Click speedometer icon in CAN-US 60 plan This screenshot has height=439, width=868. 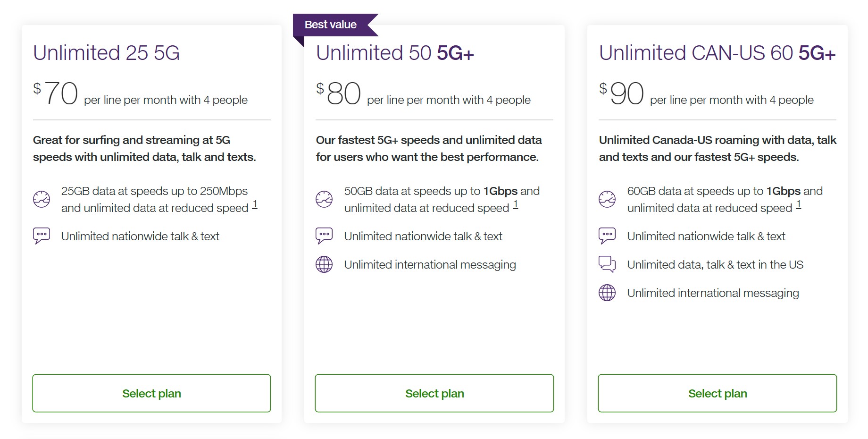(607, 199)
